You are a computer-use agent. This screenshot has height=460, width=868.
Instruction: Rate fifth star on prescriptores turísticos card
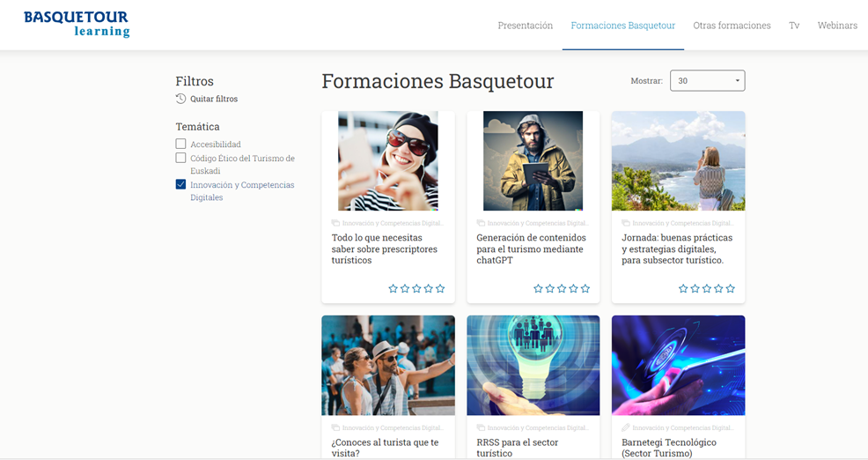(440, 288)
